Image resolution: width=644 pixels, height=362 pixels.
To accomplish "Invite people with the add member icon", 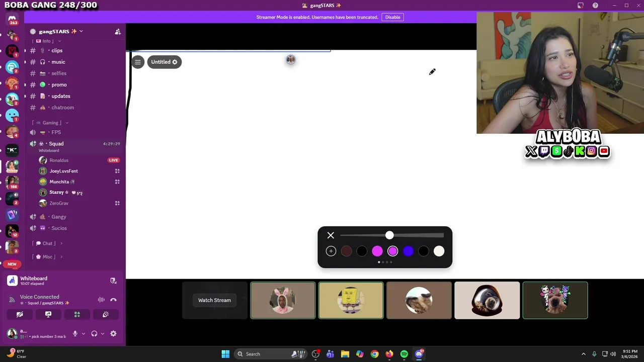I will coord(118,32).
